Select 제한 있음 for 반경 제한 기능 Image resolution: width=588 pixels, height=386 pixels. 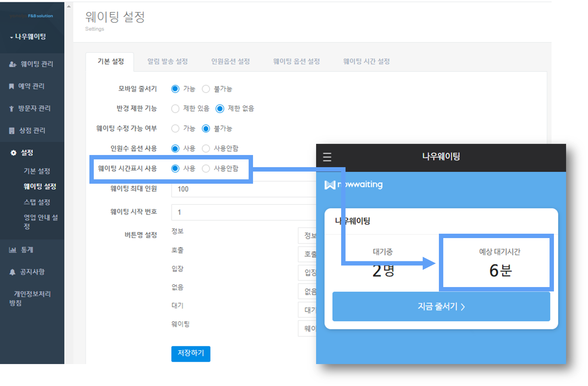pyautogui.click(x=175, y=108)
